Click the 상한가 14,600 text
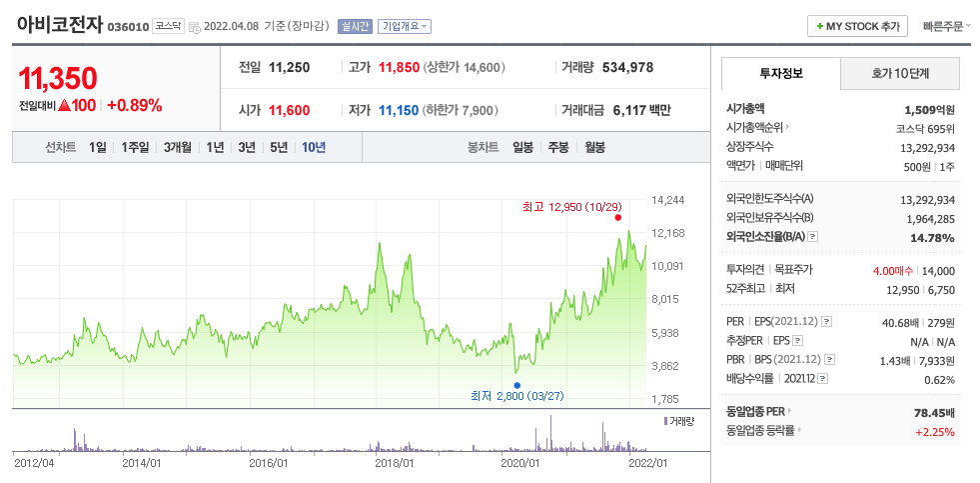 [x=464, y=68]
